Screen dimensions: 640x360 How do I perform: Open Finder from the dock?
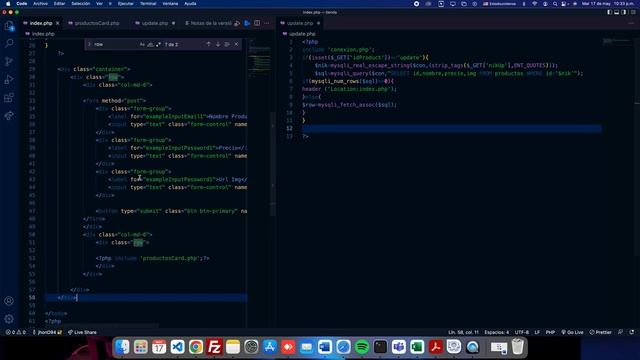122,347
